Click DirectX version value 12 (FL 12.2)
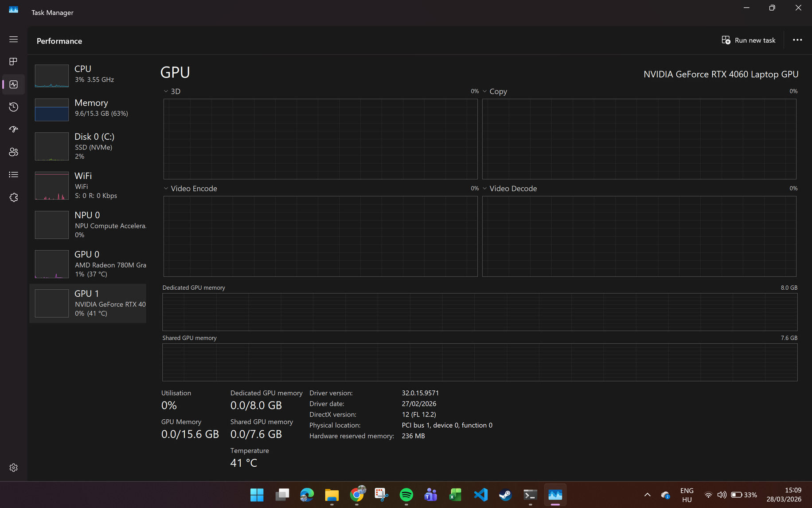Viewport: 812px width, 508px height. click(x=419, y=414)
